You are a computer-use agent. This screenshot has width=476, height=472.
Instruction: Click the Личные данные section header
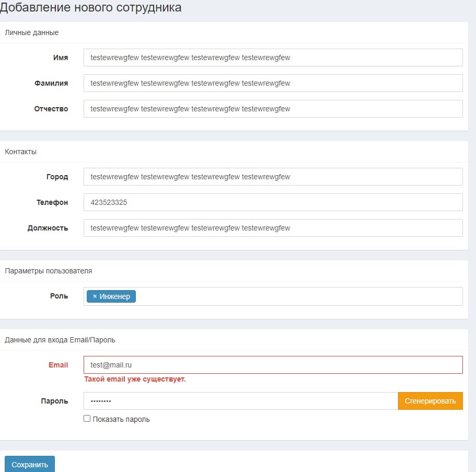pyautogui.click(x=31, y=32)
